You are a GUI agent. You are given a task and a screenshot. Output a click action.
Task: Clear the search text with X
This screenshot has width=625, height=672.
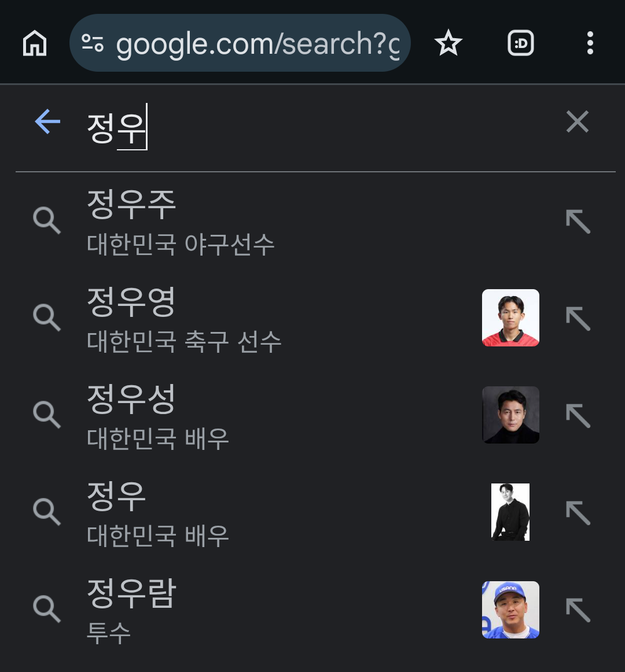tap(577, 122)
